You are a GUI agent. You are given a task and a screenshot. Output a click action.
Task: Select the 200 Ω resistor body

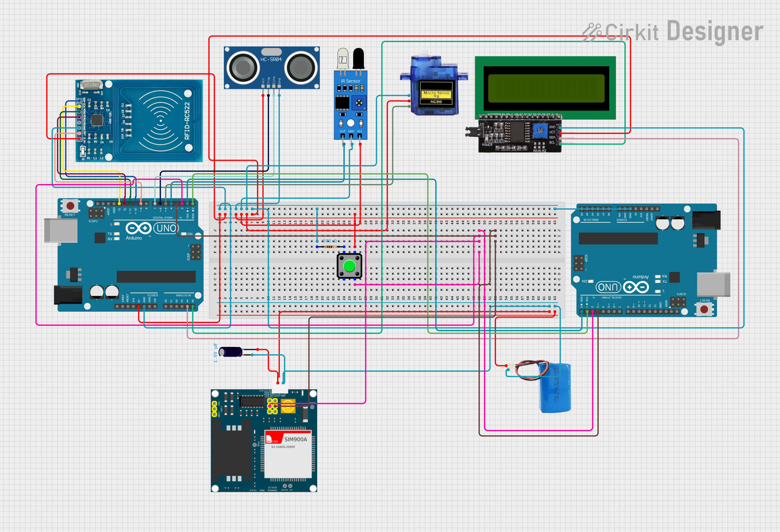(x=331, y=247)
